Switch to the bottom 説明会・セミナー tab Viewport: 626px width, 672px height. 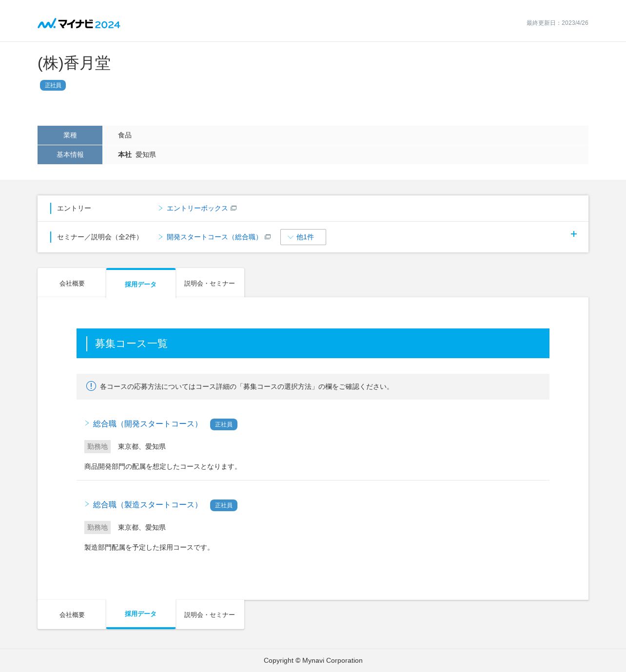tap(210, 614)
